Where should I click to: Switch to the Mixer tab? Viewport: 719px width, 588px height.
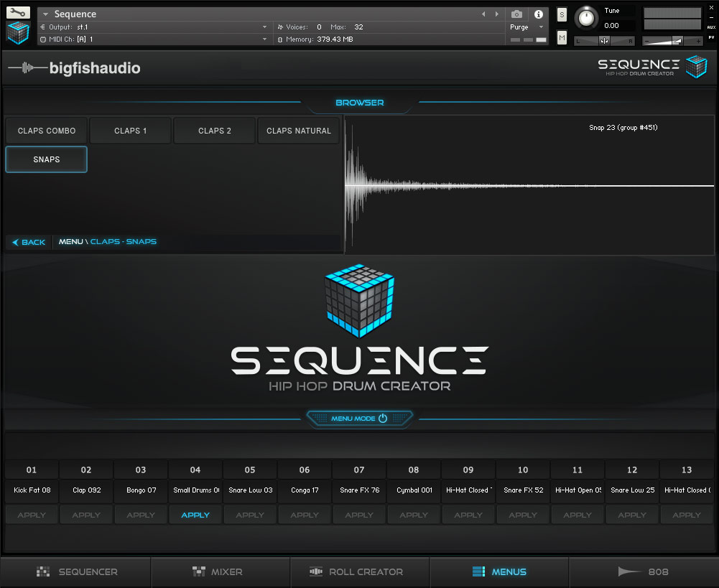pyautogui.click(x=220, y=571)
